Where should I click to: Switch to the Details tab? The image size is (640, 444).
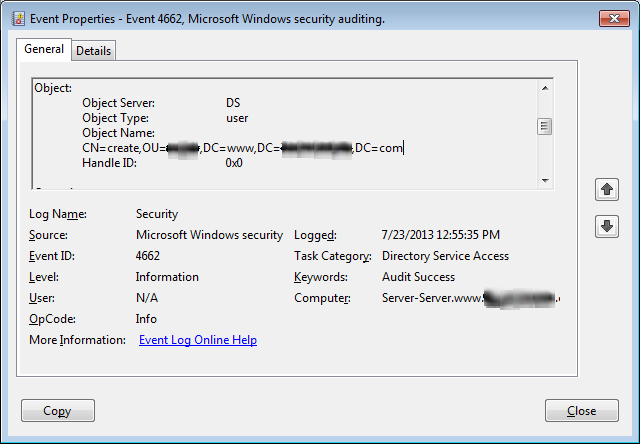(93, 50)
